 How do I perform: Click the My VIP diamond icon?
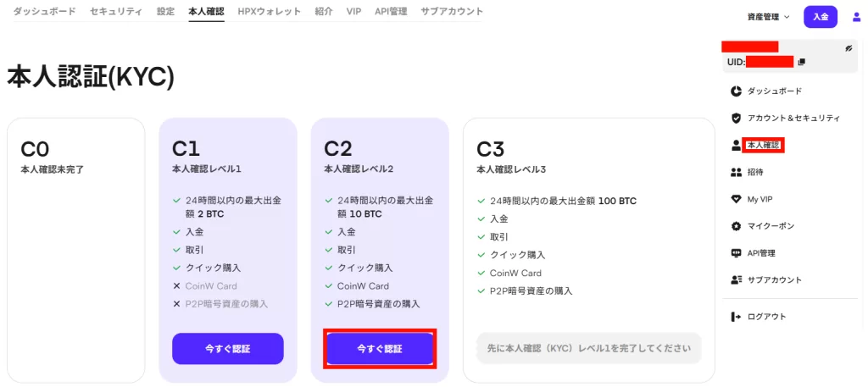point(736,199)
